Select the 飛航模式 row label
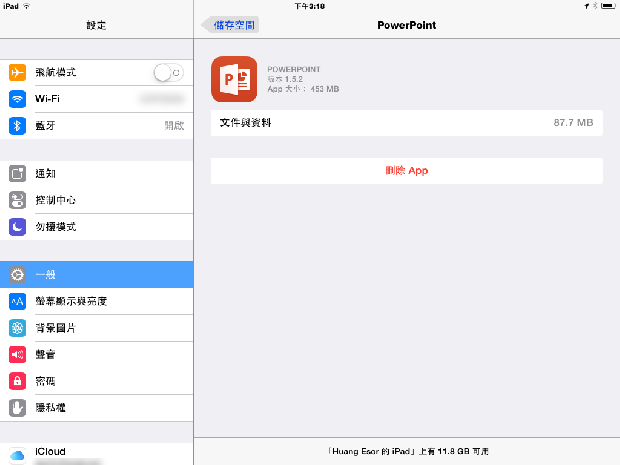This screenshot has height=465, width=620. point(56,72)
